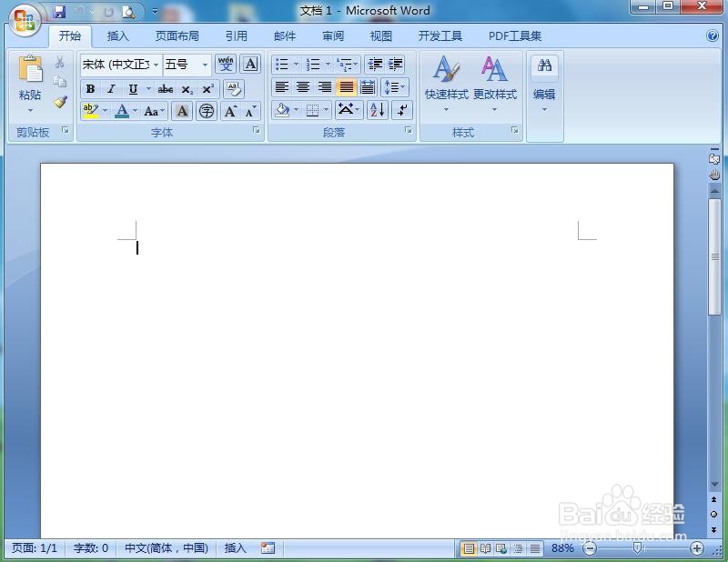Save the document from the quick access toolbar
The image size is (728, 562).
pos(59,12)
